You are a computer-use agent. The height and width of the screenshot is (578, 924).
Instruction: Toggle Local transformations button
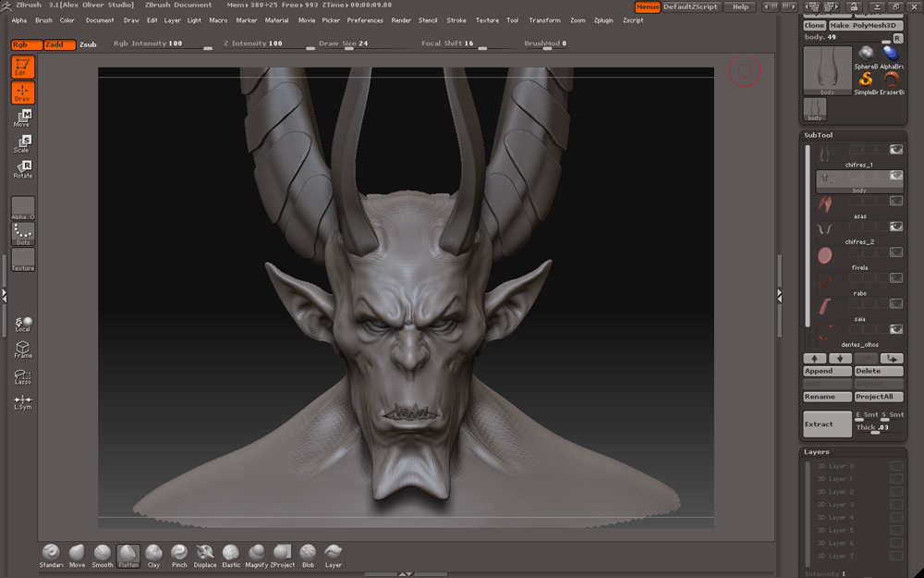23,325
